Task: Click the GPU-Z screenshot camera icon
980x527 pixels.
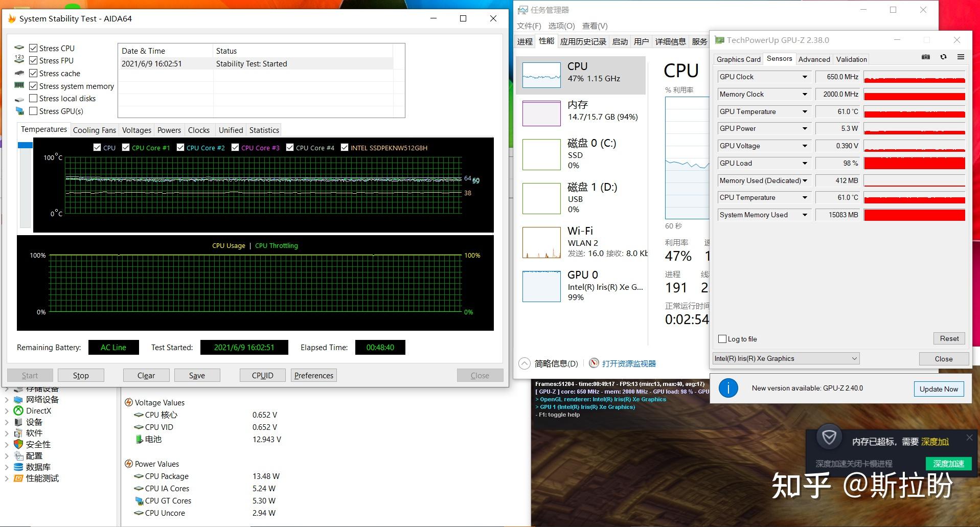Action: coord(925,57)
